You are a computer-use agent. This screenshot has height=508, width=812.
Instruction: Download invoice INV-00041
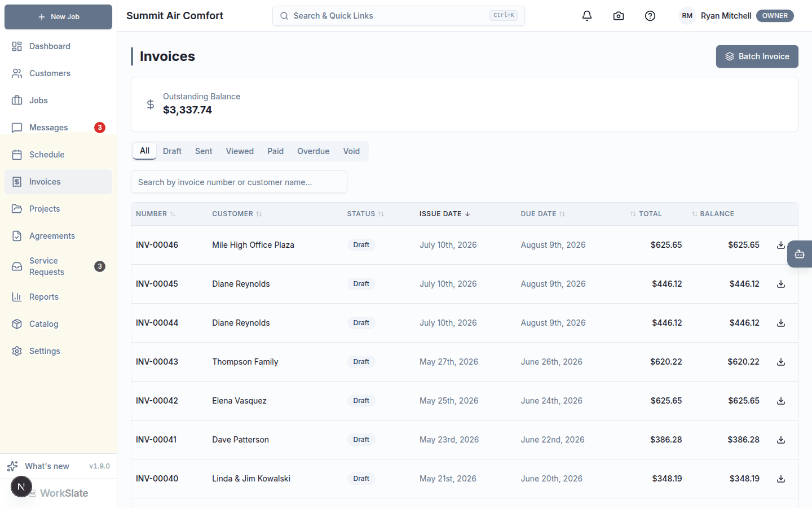[x=781, y=440]
